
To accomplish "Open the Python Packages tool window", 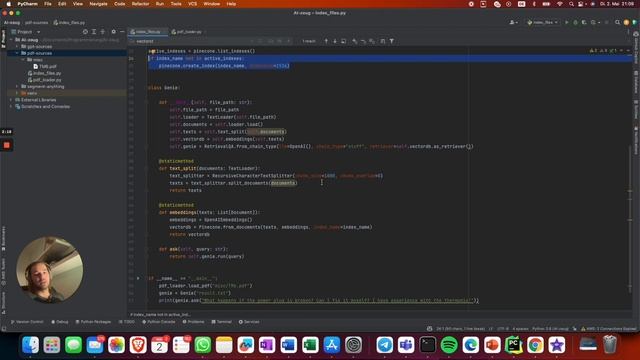I will point(93,322).
